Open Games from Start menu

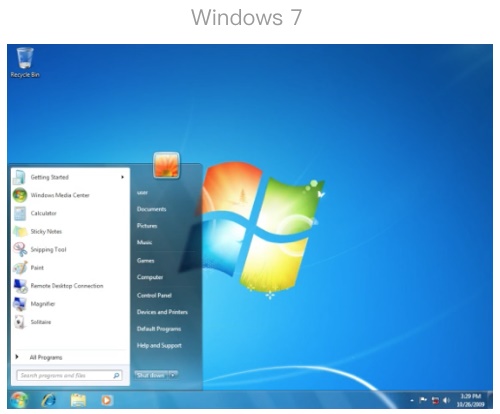pos(146,260)
